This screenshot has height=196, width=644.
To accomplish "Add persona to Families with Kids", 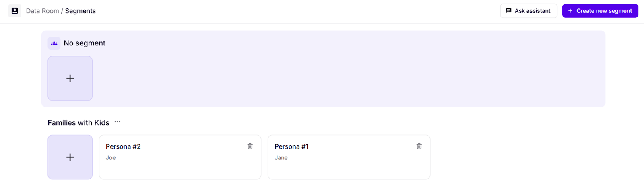I will tap(70, 157).
